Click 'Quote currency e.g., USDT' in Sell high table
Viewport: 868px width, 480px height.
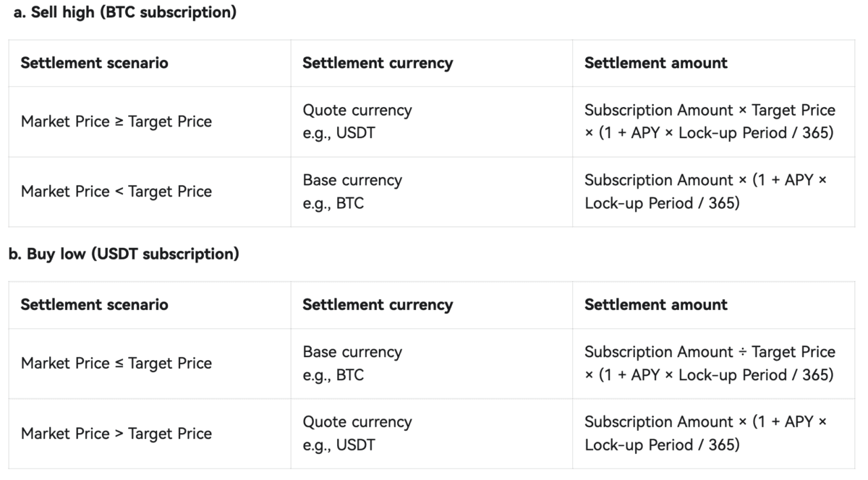pyautogui.click(x=357, y=121)
